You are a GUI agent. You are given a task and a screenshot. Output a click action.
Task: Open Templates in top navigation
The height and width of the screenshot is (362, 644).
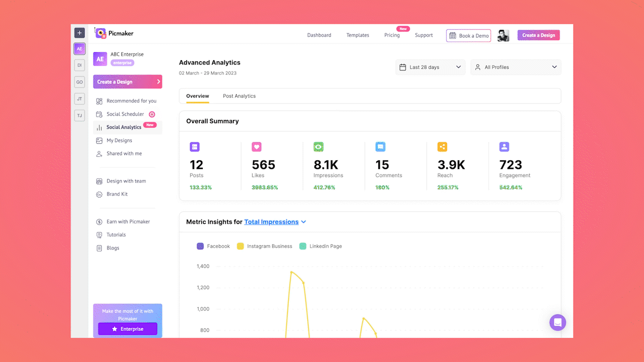click(358, 35)
